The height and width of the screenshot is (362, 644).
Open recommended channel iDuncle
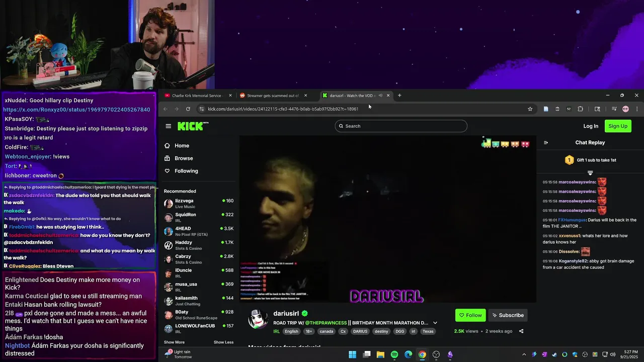[x=199, y=273]
